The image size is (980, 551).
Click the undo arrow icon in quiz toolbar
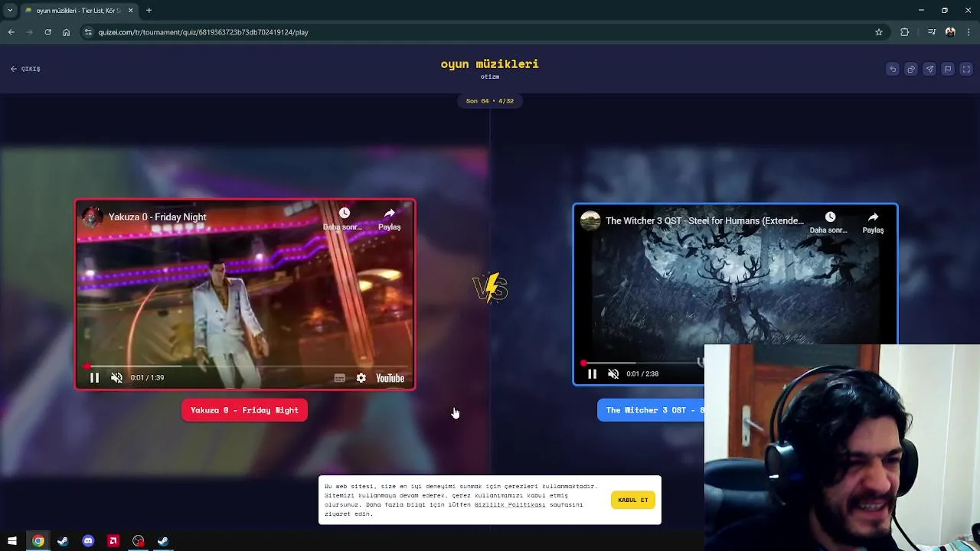pos(893,69)
